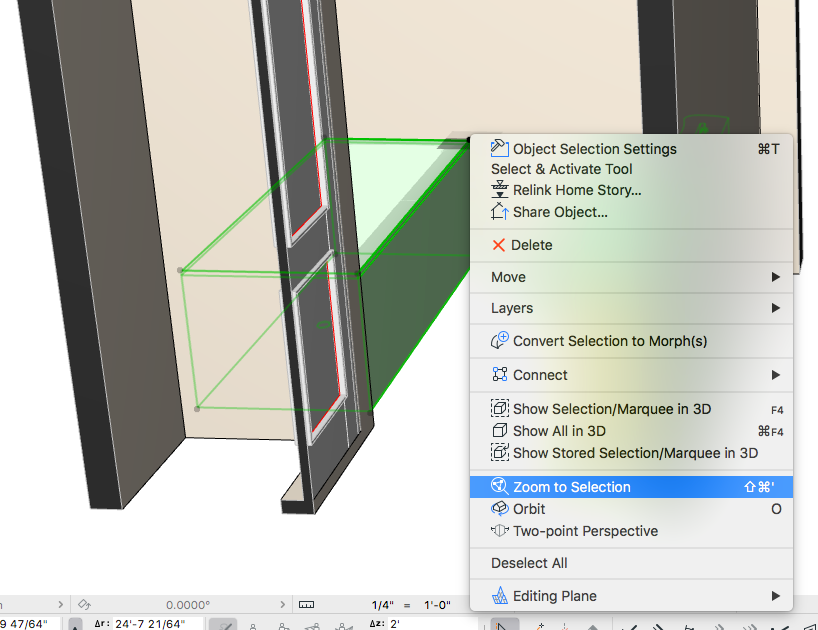This screenshot has height=630, width=818.
Task: Open the Editing Plane submenu
Action: 631,596
